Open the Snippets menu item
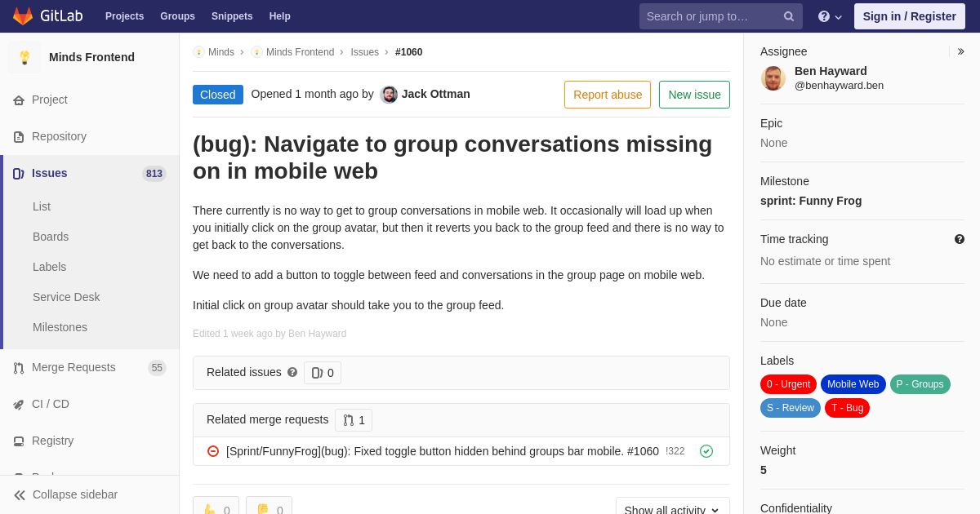 [x=232, y=16]
